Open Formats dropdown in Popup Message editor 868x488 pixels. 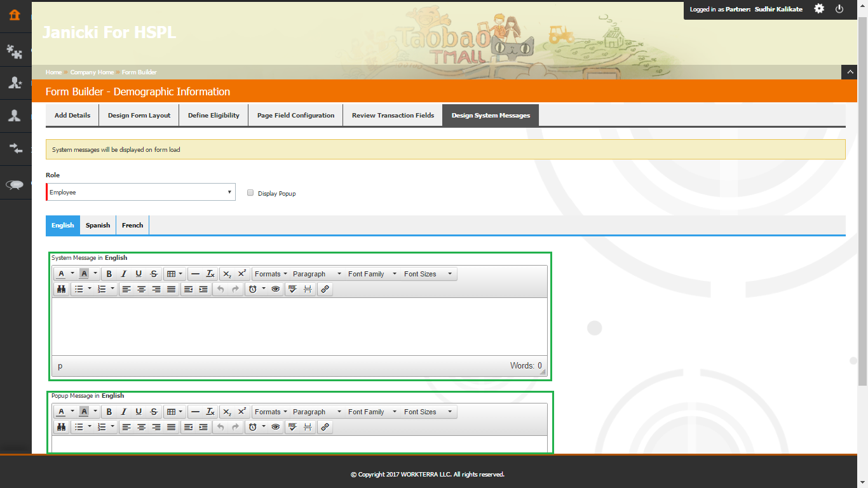tap(271, 412)
